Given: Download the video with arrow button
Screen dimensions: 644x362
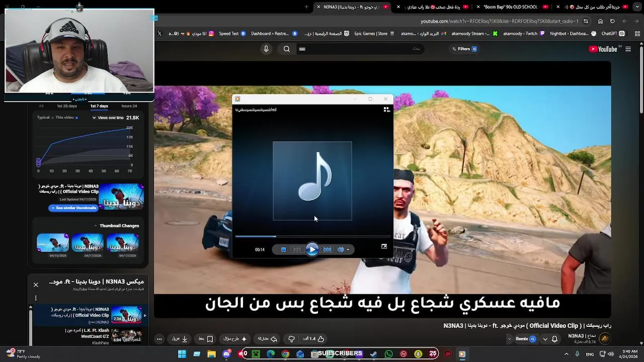Looking at the screenshot, I should click(x=180, y=339).
